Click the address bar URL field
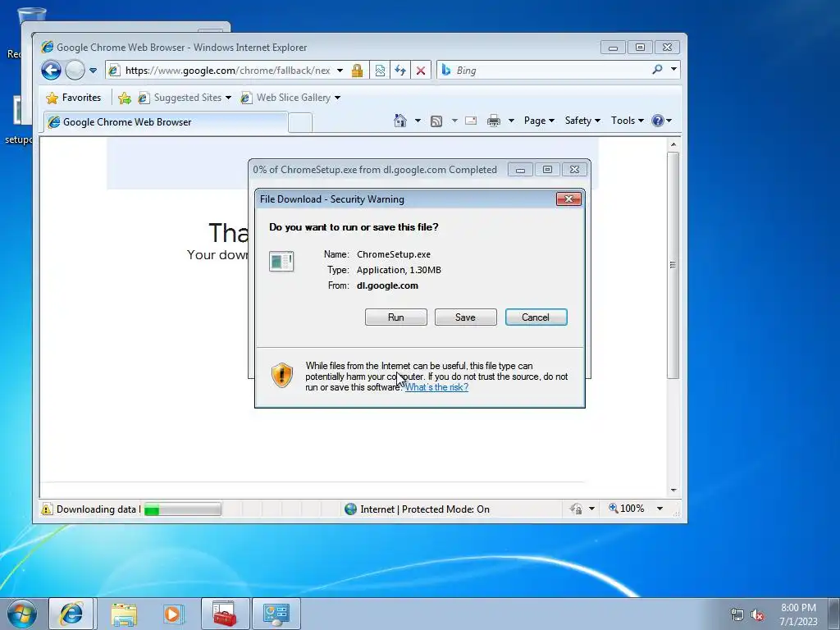Screen dimensions: 840x630 point(227,71)
